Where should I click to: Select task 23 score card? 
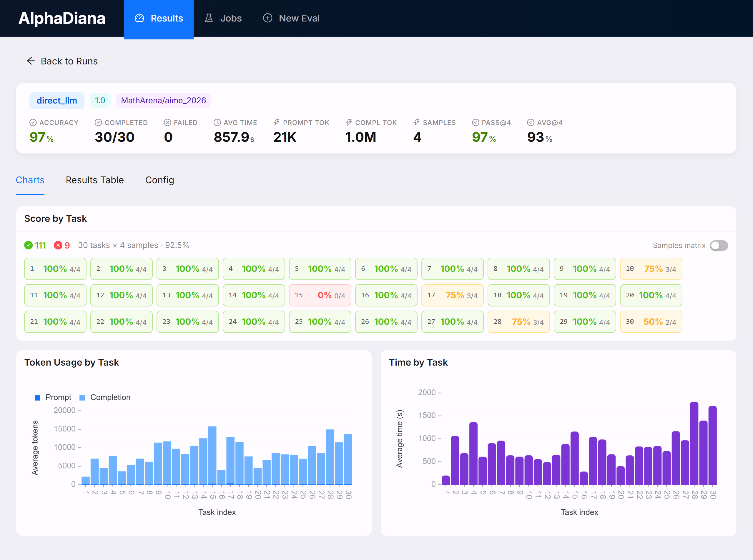pos(187,322)
